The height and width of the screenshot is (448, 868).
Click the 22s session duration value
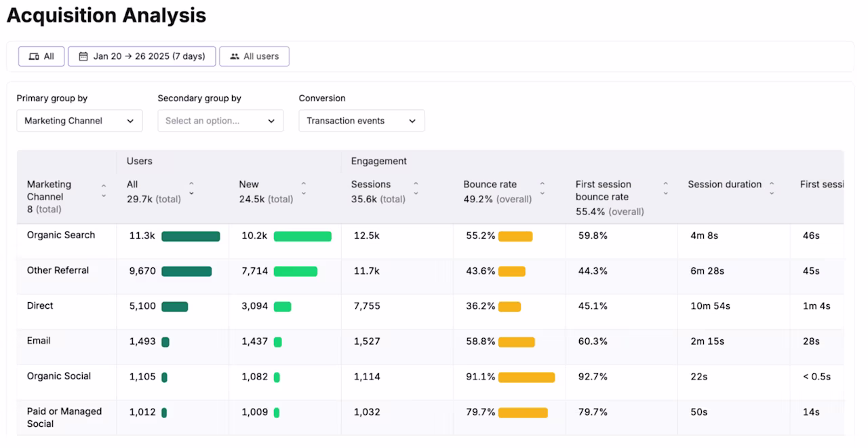(x=699, y=377)
